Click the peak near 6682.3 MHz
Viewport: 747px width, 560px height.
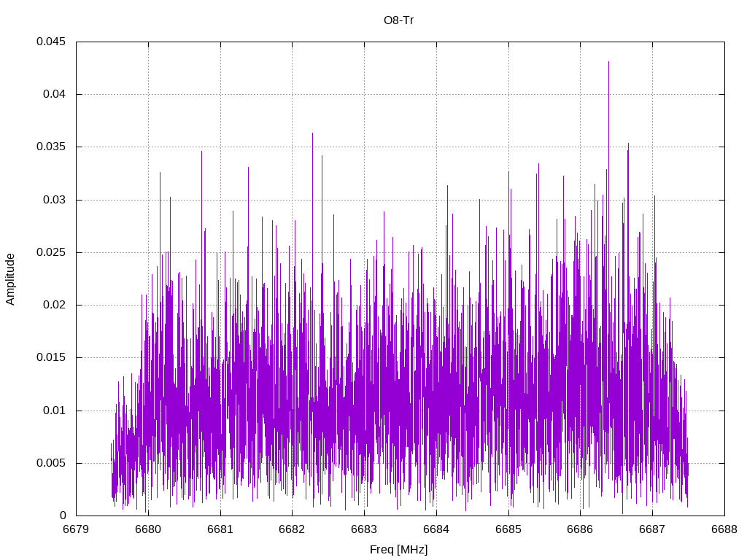pos(312,135)
